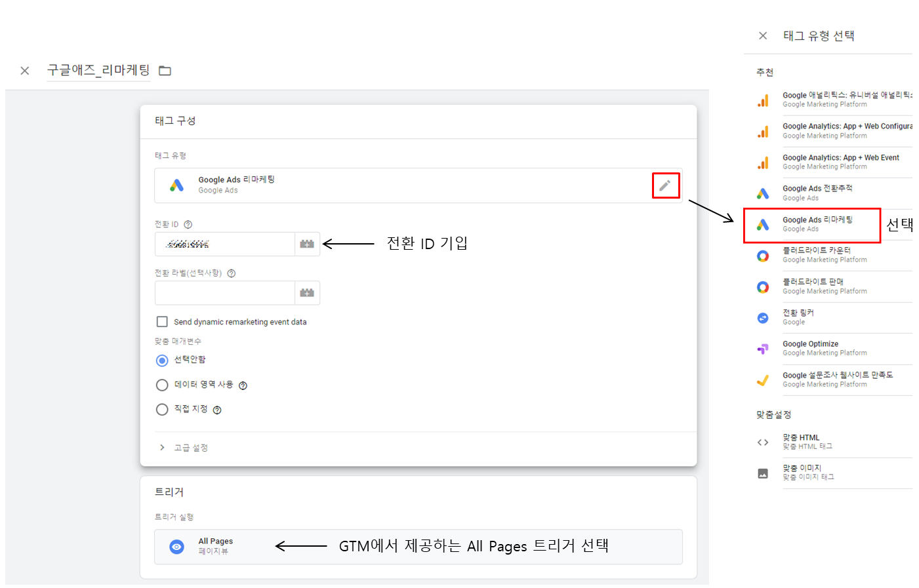Click the 전환 라벨 help icon
919x588 pixels.
pos(231,273)
